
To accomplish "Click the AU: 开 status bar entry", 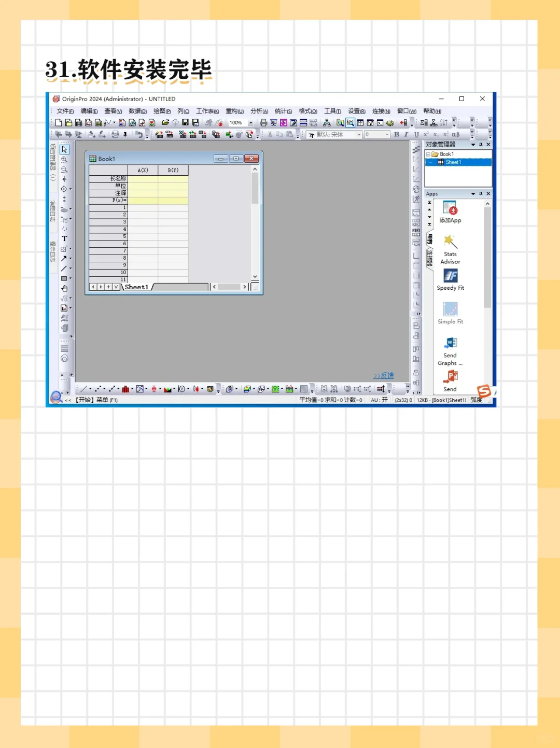I will (x=379, y=400).
